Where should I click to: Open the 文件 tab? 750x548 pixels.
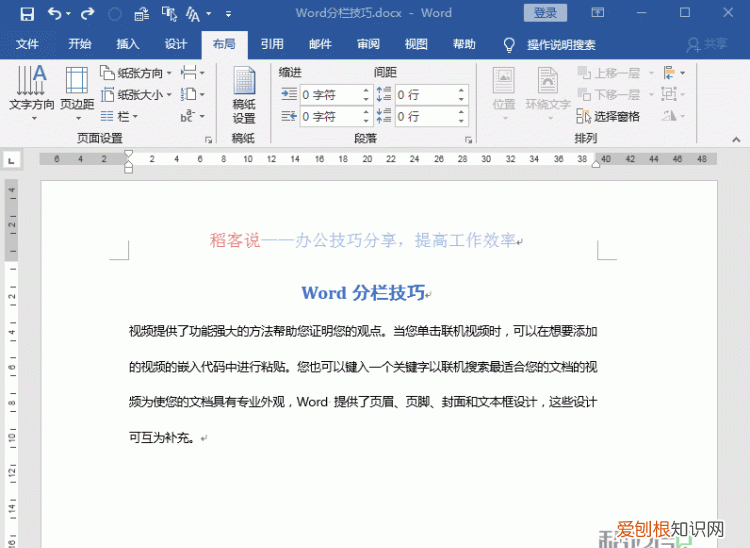click(x=27, y=44)
